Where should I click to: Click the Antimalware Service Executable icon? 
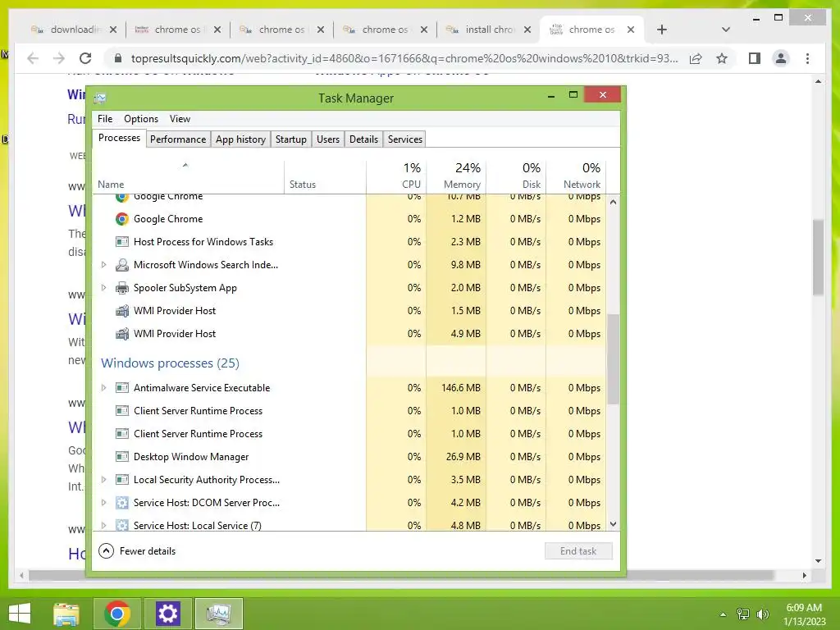[122, 388]
